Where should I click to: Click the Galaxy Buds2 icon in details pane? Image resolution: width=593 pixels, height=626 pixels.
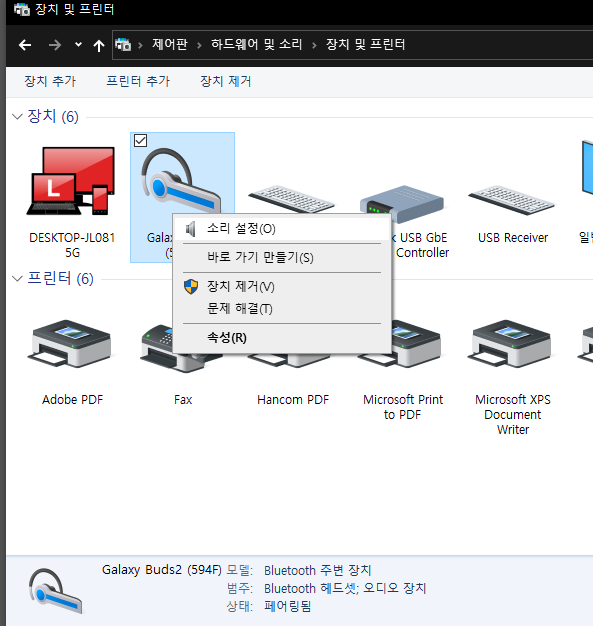56,591
